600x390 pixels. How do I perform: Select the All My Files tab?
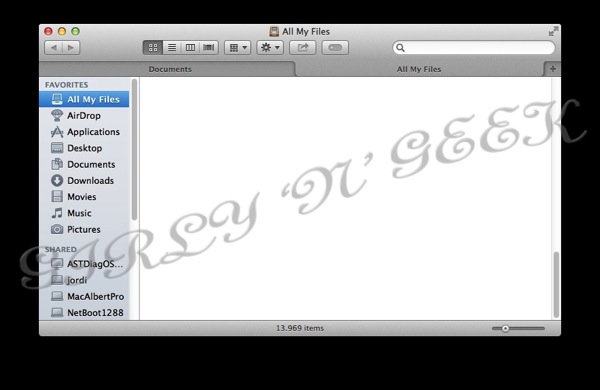pos(419,69)
